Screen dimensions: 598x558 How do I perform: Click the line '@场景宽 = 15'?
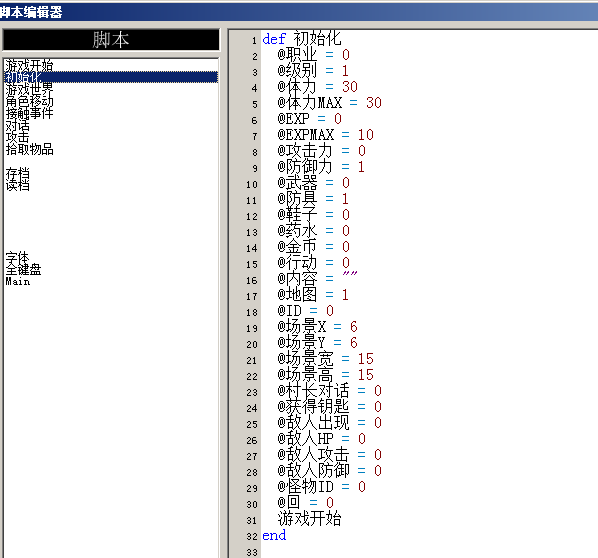tap(325, 359)
